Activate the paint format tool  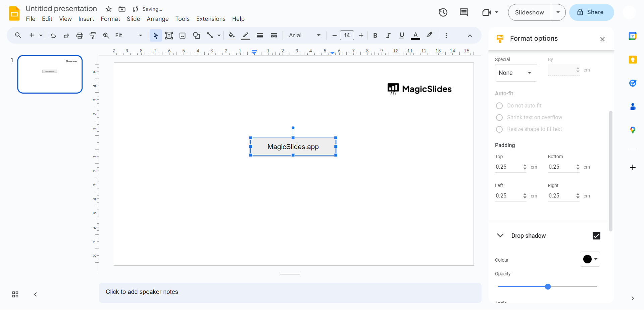click(93, 35)
